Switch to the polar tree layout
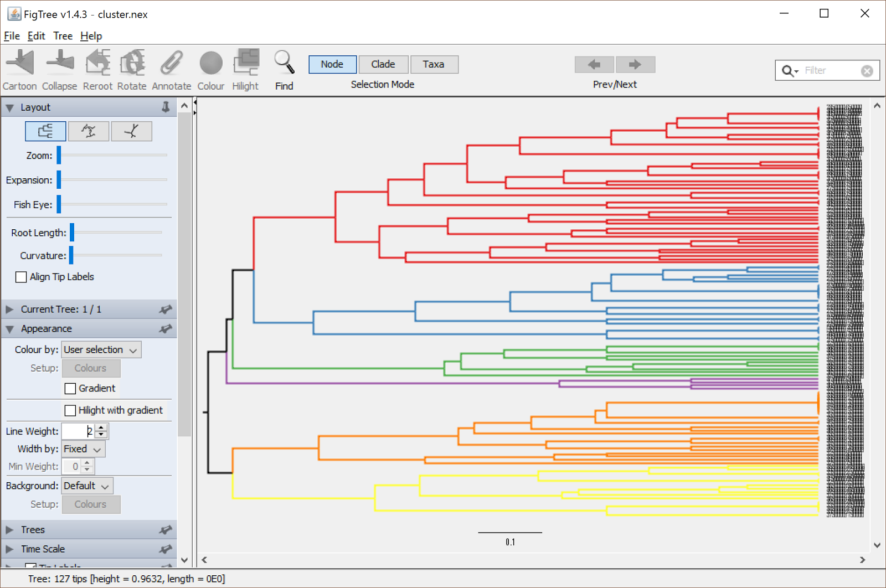The width and height of the screenshot is (886, 588). tap(89, 131)
